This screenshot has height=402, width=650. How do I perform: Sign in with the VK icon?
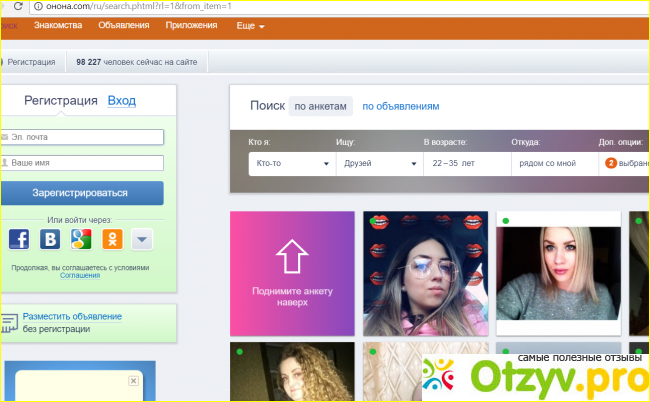click(x=50, y=239)
